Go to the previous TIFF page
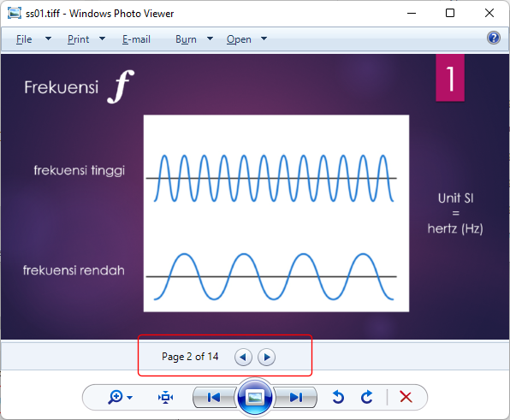 [243, 357]
